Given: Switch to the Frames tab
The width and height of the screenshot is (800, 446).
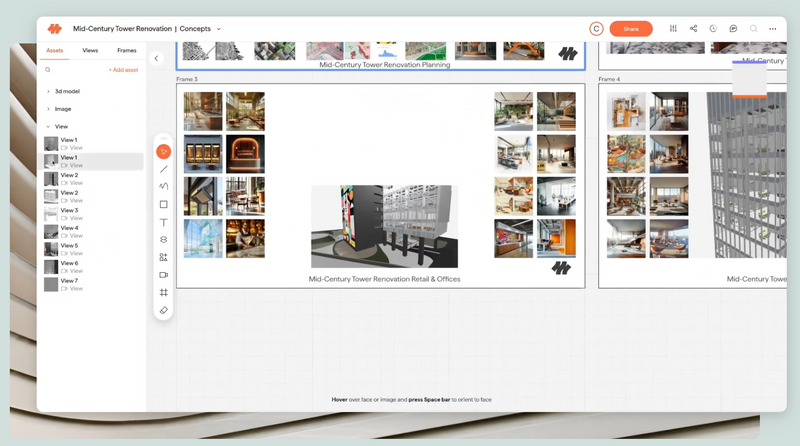Looking at the screenshot, I should 127,51.
